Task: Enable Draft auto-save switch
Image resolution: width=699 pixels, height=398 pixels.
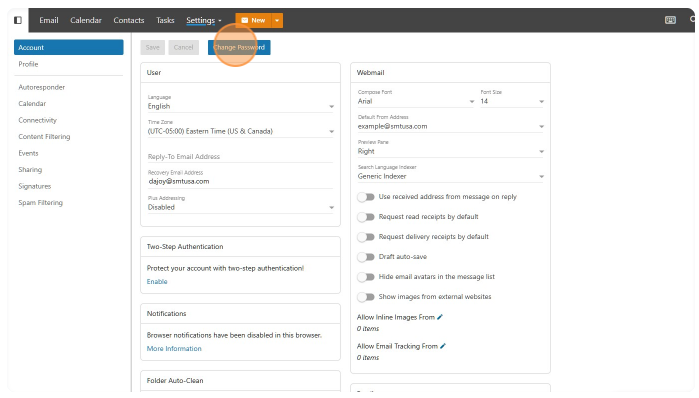Action: (366, 257)
